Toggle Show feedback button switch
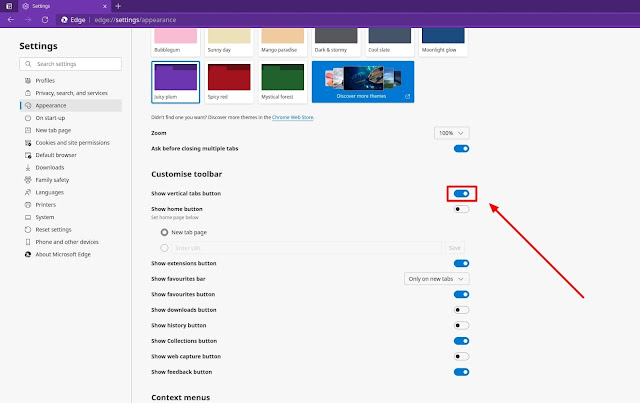Screen dimensions: 640x403 pyautogui.click(x=461, y=372)
